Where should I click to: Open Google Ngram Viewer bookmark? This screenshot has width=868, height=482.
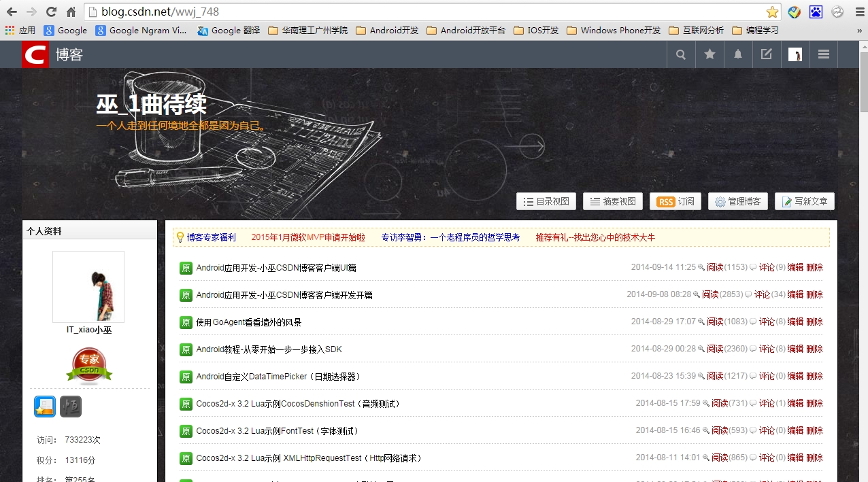[x=141, y=31]
